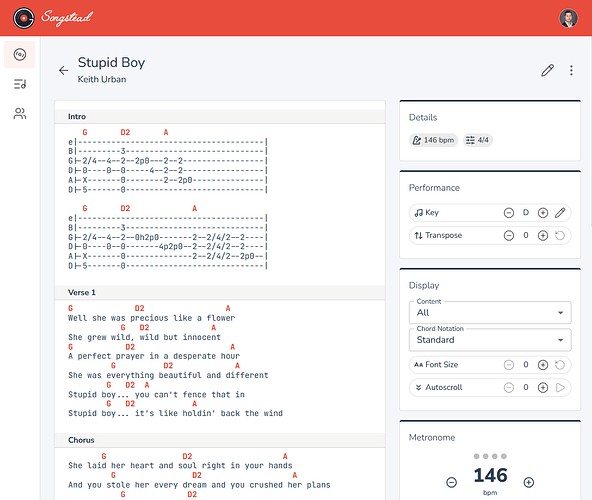
Task: Decrease the Transpose value
Action: point(509,236)
